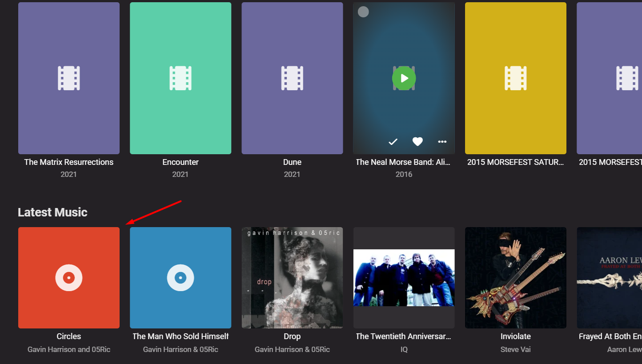Open the Drop album artwork
Screen dimensions: 642x364
pyautogui.click(x=292, y=278)
